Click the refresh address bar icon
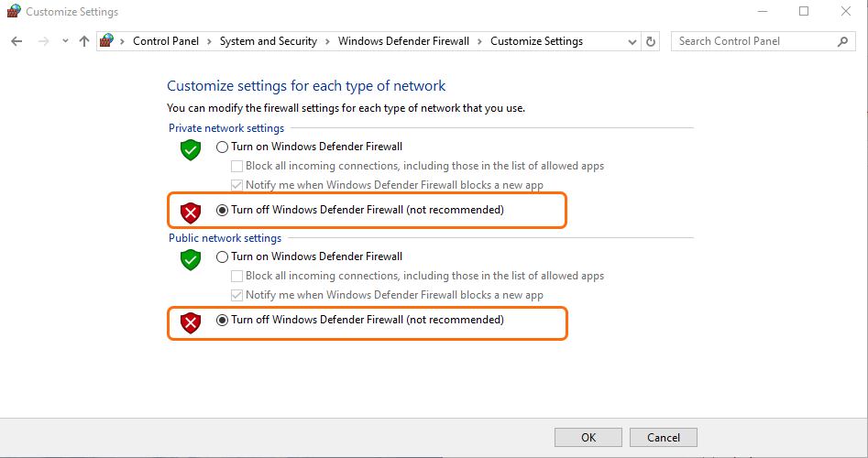Viewport: 868px width, 458px height. point(652,41)
